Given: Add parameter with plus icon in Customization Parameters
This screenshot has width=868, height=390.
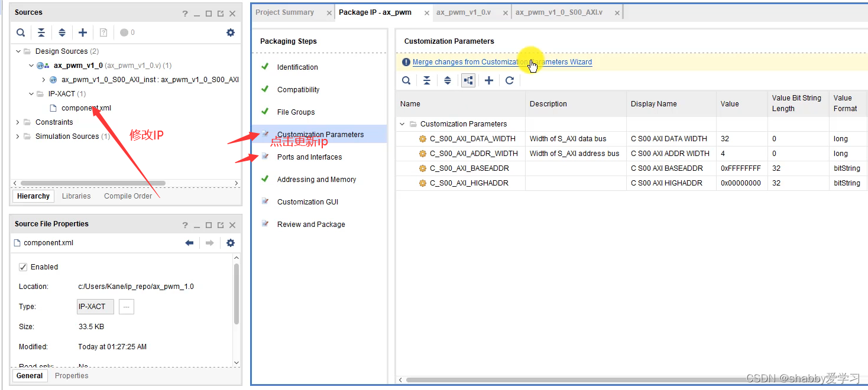Looking at the screenshot, I should click(x=489, y=80).
